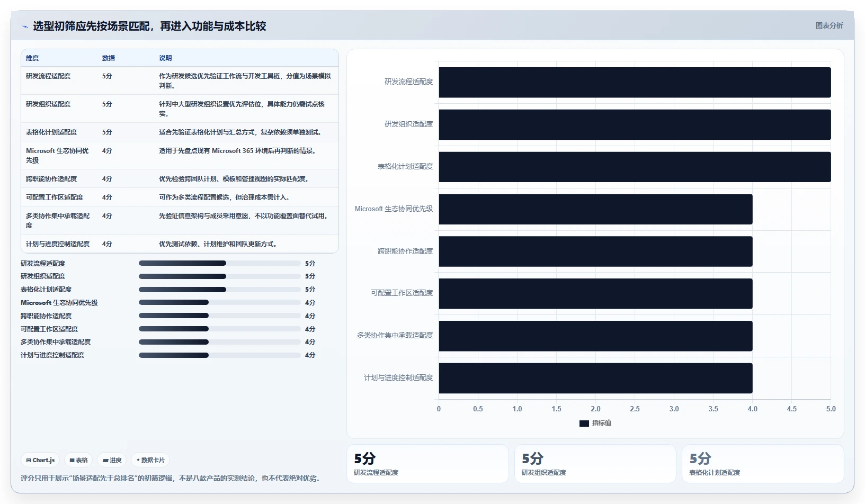
Task: Click the 可配置工作区适配度 progress bar
Action: [x=219, y=329]
